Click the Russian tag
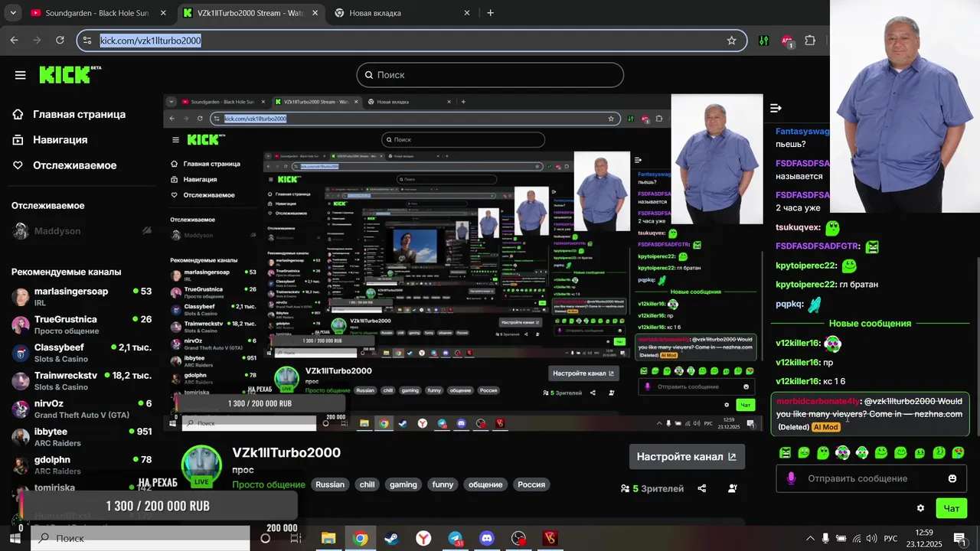This screenshot has width=980, height=551. click(x=330, y=484)
